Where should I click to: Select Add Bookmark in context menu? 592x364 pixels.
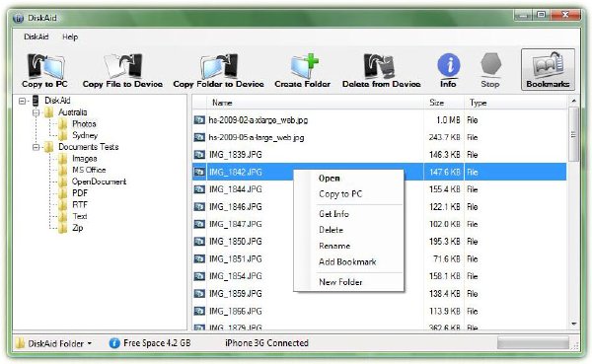(347, 261)
